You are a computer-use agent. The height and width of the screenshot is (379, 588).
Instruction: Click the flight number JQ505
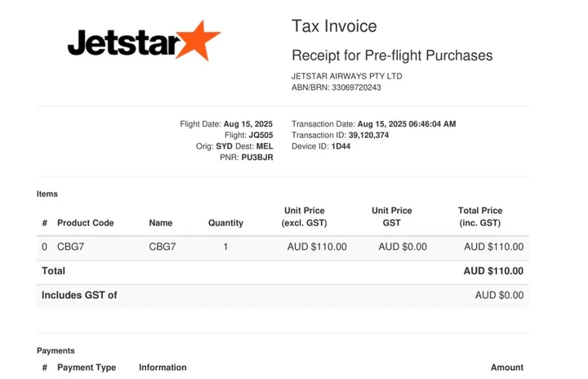[x=261, y=136]
